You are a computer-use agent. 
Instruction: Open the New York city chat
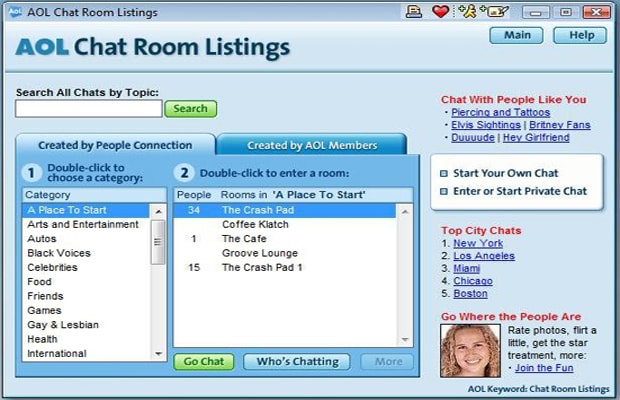(478, 243)
